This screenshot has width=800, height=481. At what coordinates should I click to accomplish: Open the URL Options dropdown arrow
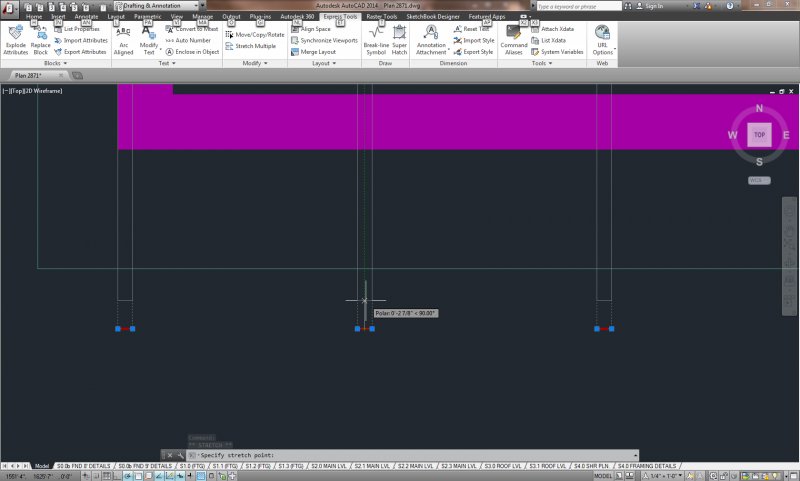615,50
